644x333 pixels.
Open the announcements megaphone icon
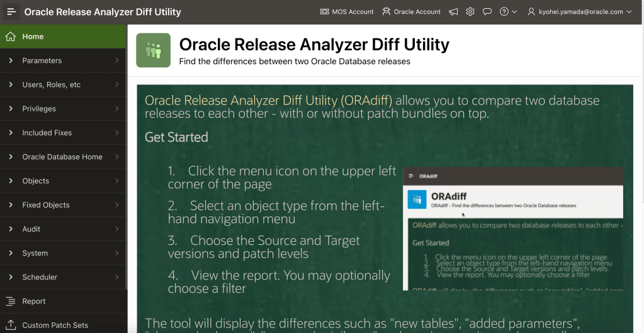click(453, 12)
